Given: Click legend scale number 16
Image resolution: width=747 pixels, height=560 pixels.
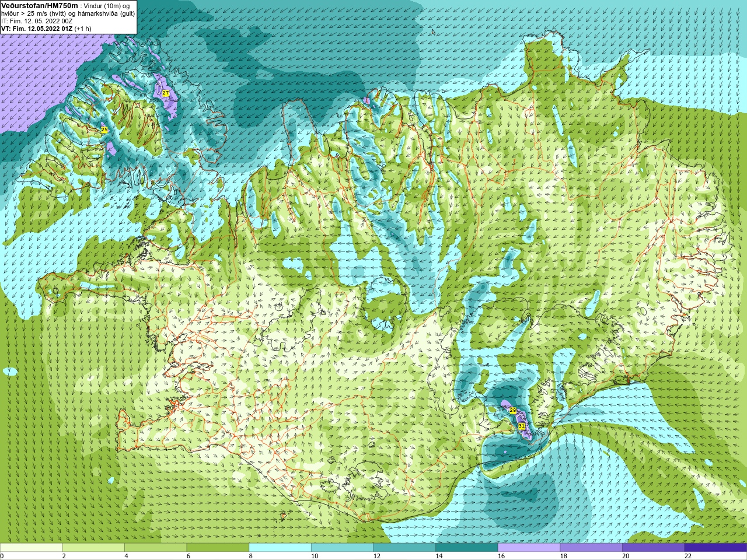Looking at the screenshot, I should [501, 556].
